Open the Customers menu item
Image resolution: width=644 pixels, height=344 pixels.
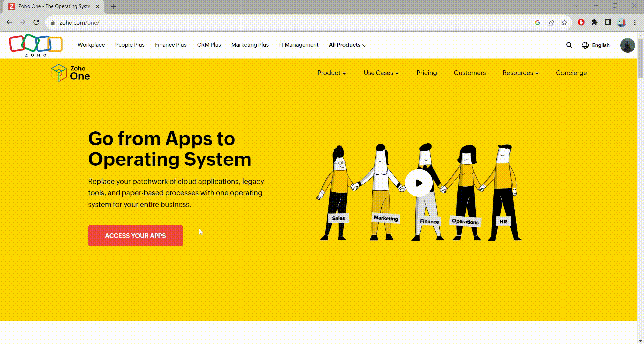coord(470,73)
